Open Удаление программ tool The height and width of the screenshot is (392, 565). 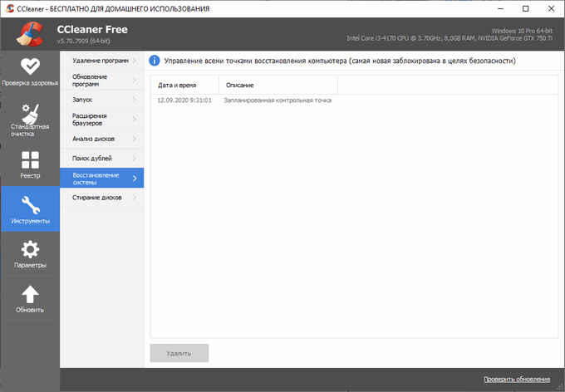pos(102,61)
